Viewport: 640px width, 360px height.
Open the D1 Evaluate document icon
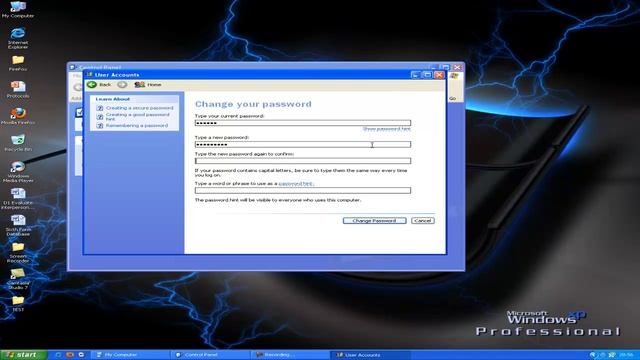tap(18, 198)
